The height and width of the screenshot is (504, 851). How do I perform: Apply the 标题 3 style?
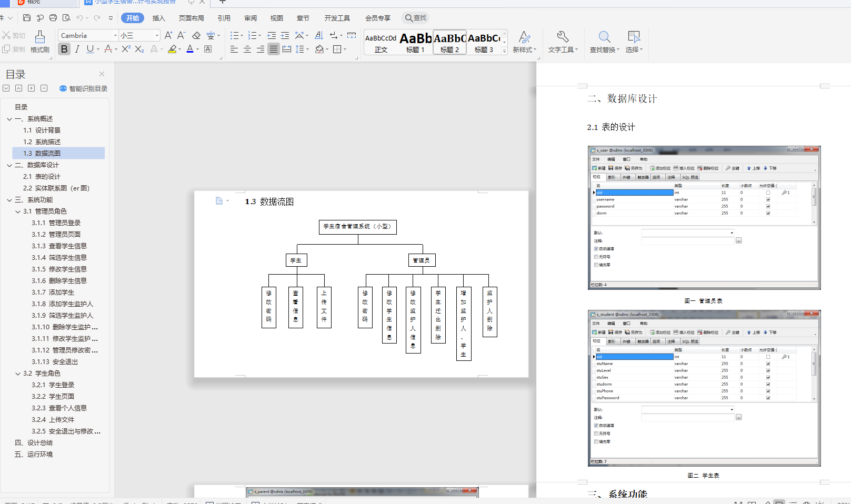click(484, 43)
